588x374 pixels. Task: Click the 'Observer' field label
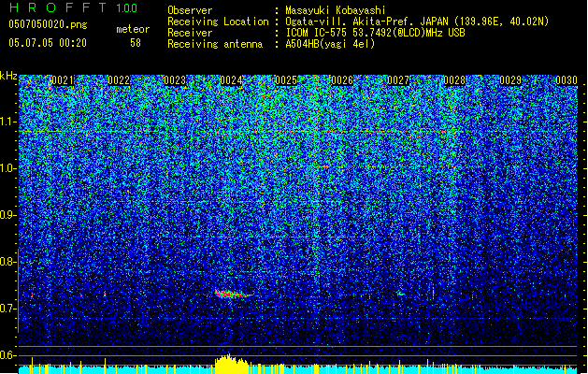click(x=190, y=10)
